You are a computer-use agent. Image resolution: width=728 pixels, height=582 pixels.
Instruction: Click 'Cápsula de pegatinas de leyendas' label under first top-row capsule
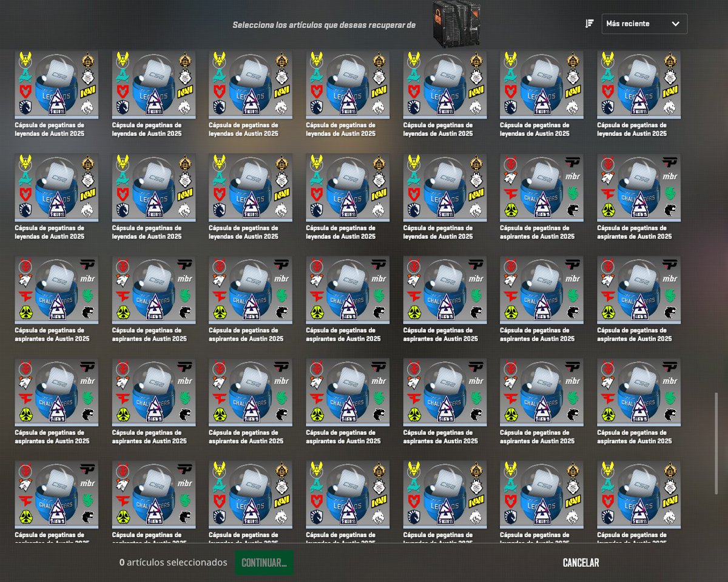(49, 129)
